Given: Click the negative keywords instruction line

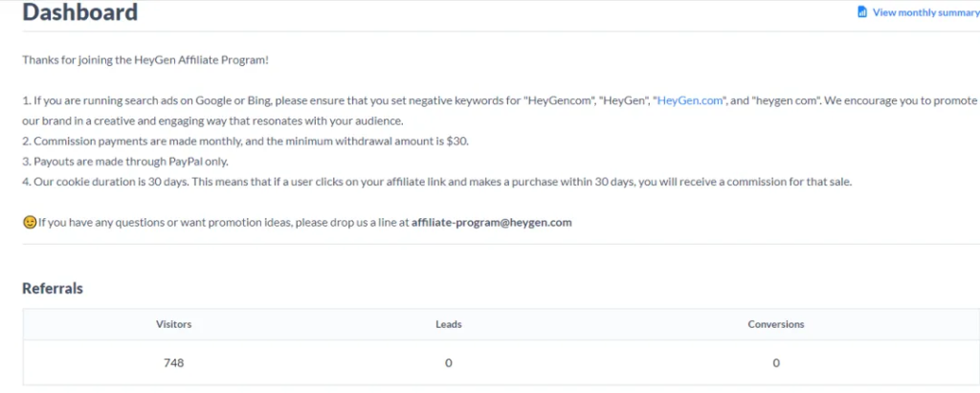Looking at the screenshot, I should click(x=500, y=111).
